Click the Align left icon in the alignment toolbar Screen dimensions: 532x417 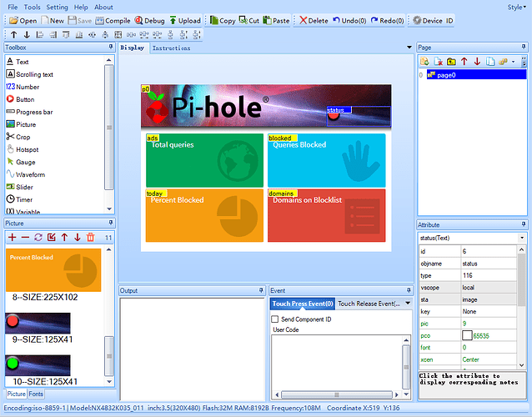click(40, 34)
